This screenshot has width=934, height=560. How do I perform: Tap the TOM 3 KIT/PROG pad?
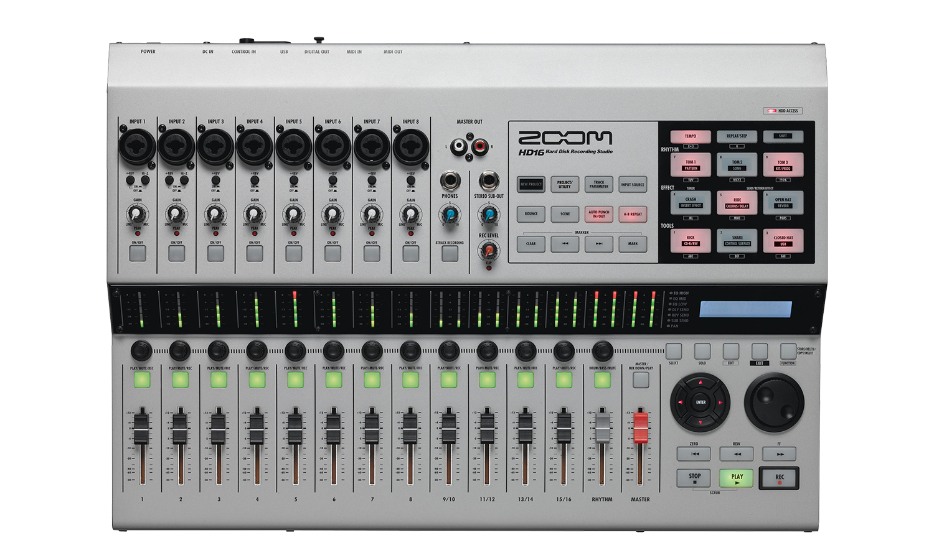coord(783,165)
